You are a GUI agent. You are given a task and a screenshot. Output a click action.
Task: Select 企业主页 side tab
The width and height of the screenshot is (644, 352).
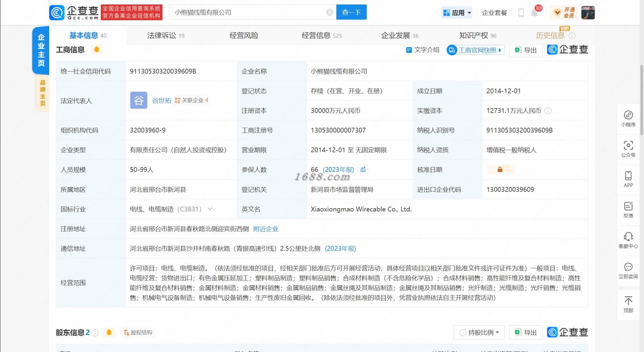point(41,50)
